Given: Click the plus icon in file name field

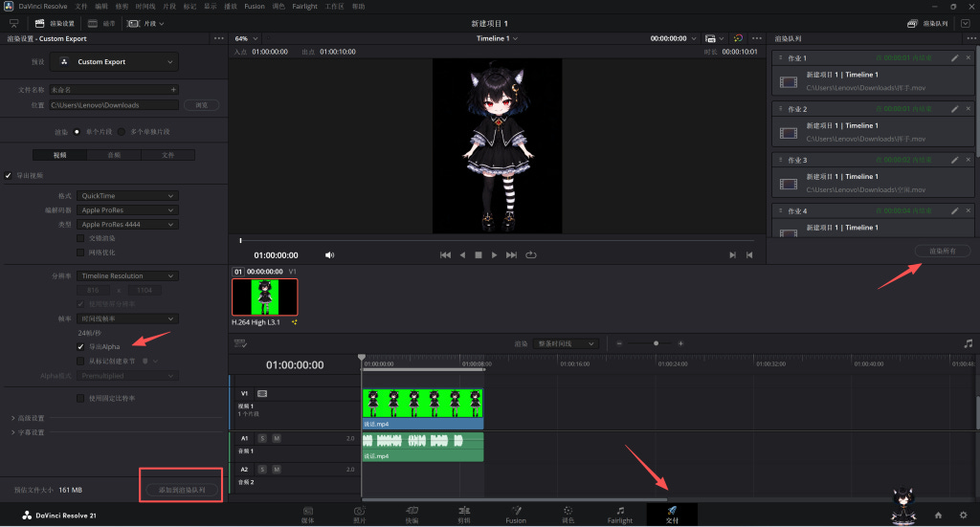Looking at the screenshot, I should point(173,90).
